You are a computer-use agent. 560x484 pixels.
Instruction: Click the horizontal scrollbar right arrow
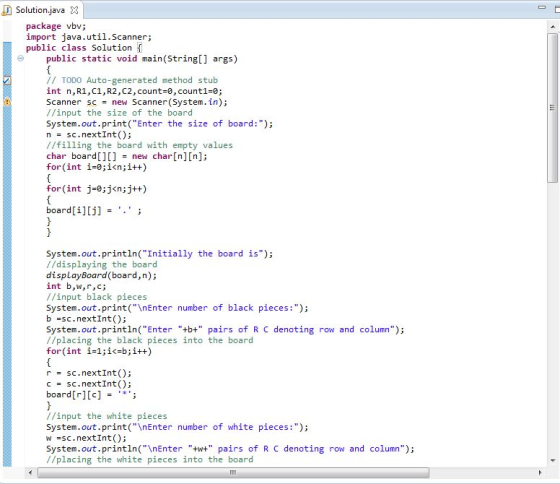(x=540, y=473)
